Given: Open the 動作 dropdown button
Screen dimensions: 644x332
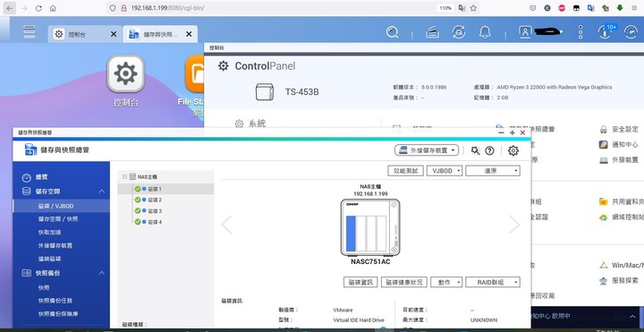Looking at the screenshot, I should point(446,282).
